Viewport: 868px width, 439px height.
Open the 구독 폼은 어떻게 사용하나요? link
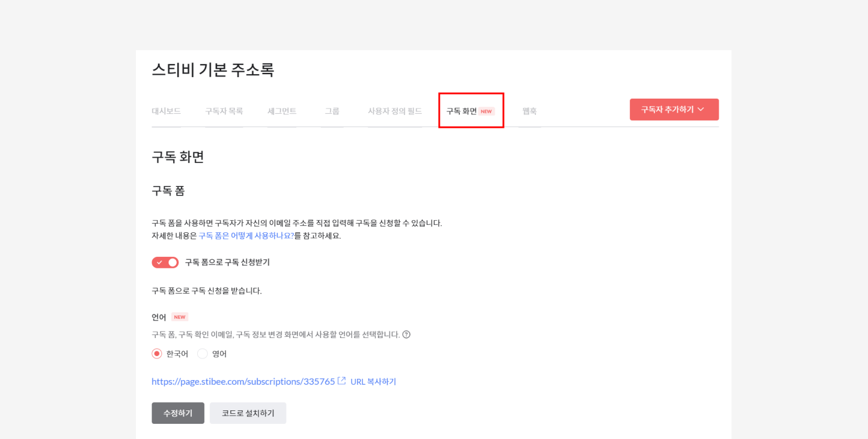point(246,236)
